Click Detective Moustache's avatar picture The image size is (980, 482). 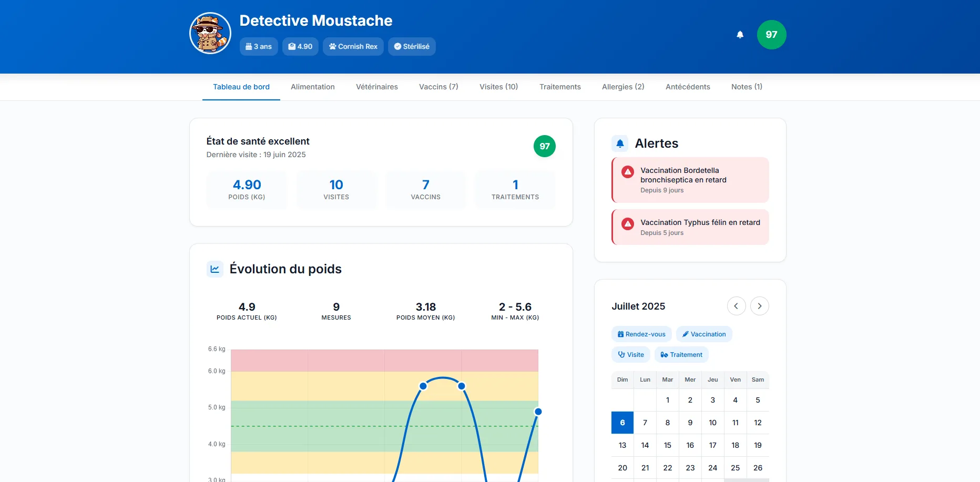click(210, 33)
